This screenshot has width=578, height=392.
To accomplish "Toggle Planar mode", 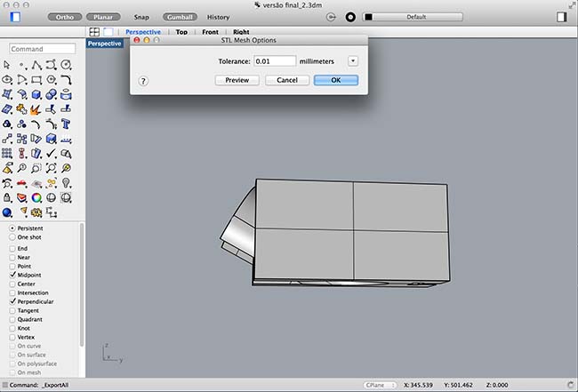I will point(103,17).
